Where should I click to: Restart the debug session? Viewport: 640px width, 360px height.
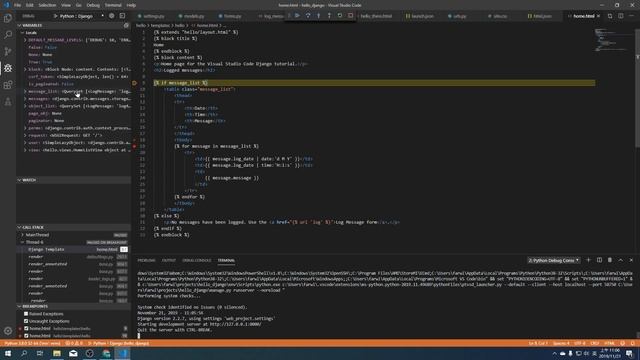click(340, 16)
